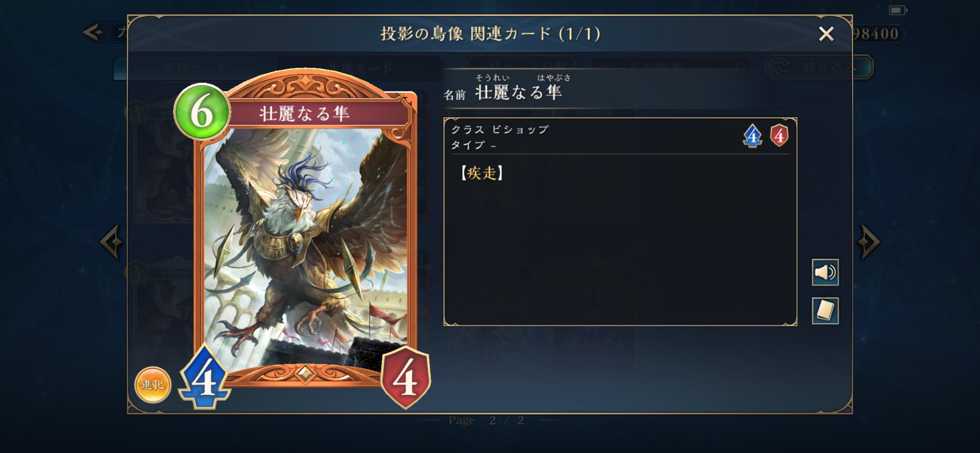980x453 pixels.
Task: Tap the card name banner 壮麗なる隼
Action: [304, 113]
